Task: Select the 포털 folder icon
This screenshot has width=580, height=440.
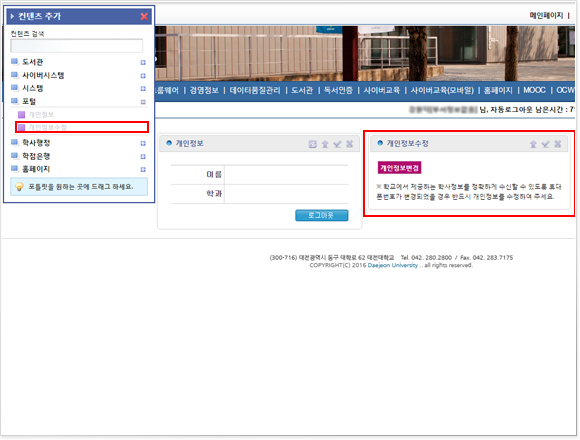Action: [14, 101]
